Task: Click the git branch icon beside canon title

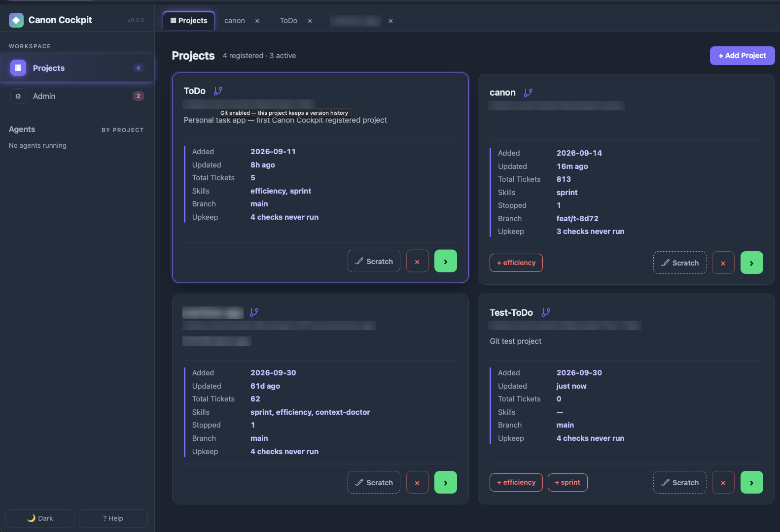Action: (x=528, y=93)
